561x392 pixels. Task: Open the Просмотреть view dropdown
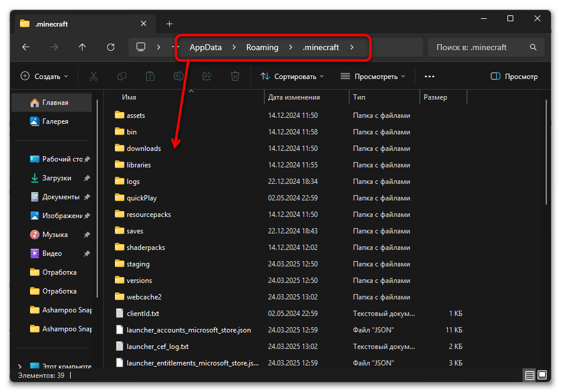[373, 76]
